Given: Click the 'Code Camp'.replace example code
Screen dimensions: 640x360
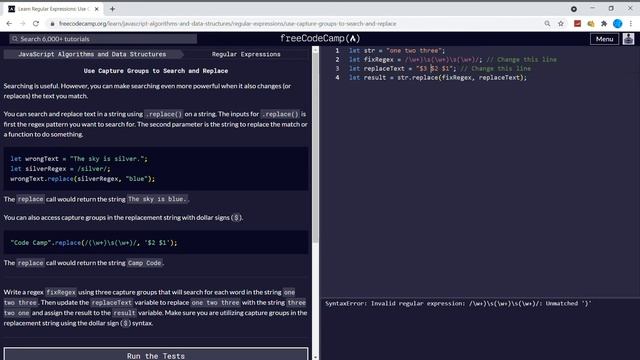Looking at the screenshot, I should [94, 242].
